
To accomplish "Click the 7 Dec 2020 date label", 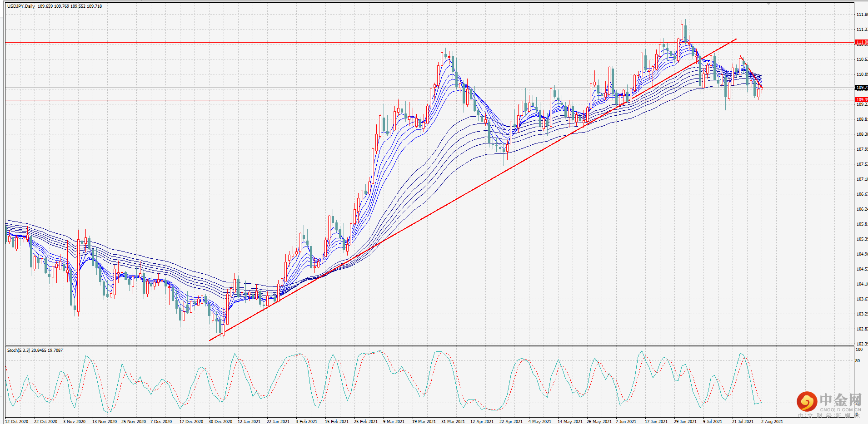I will (x=161, y=421).
